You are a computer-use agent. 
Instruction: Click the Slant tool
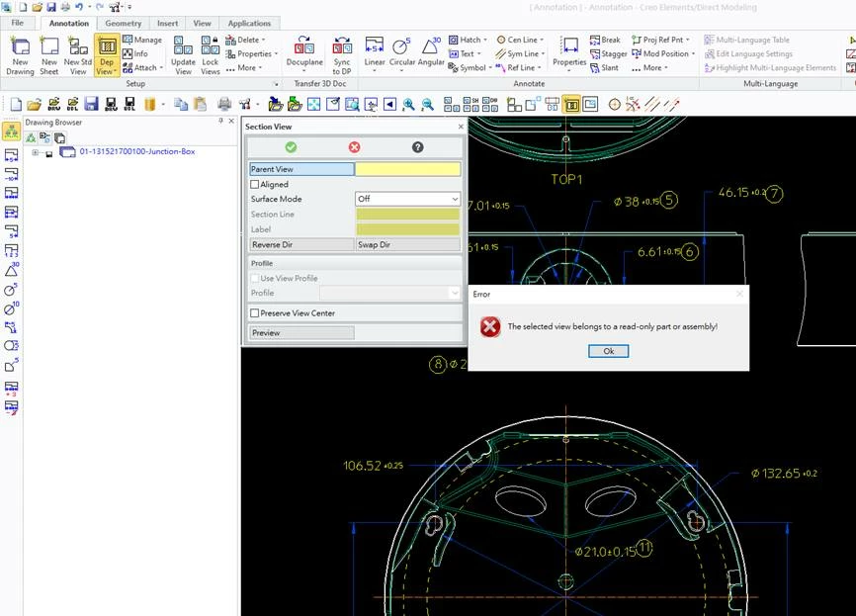pos(604,67)
